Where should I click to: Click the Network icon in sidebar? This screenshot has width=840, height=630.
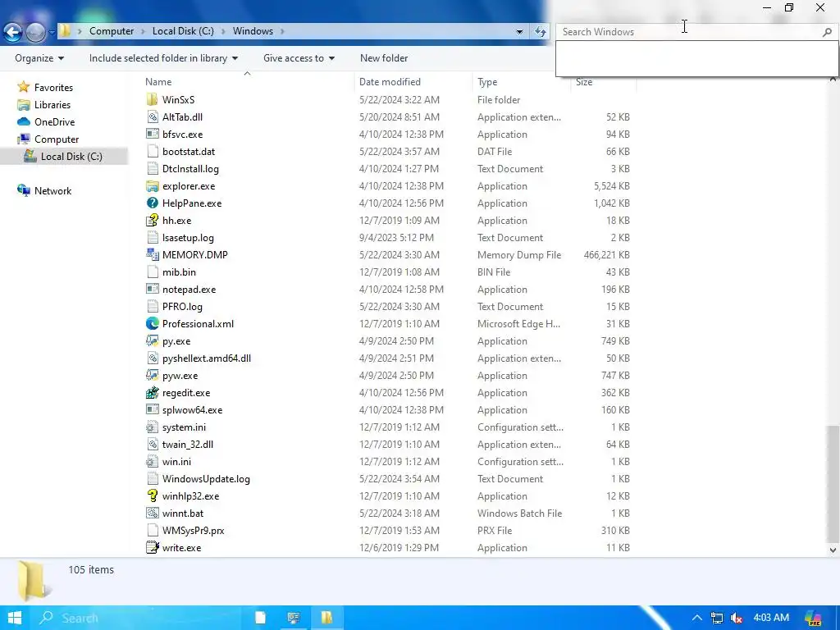[24, 190]
